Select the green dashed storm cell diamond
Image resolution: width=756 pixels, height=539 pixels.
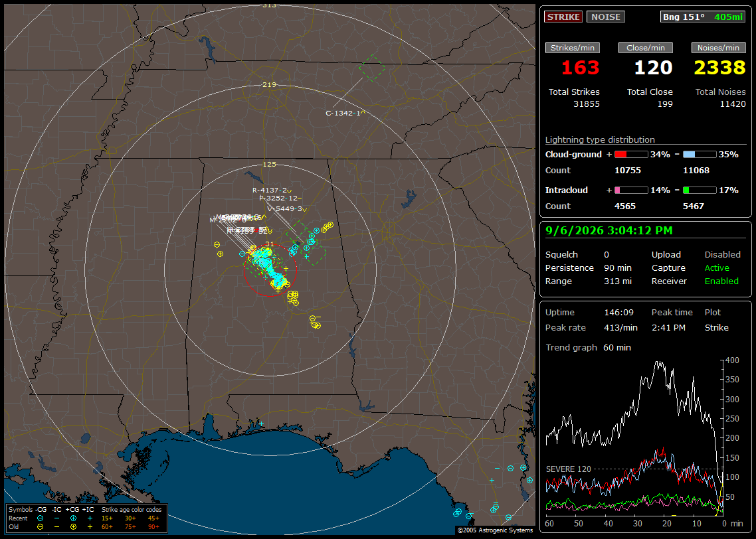point(372,68)
